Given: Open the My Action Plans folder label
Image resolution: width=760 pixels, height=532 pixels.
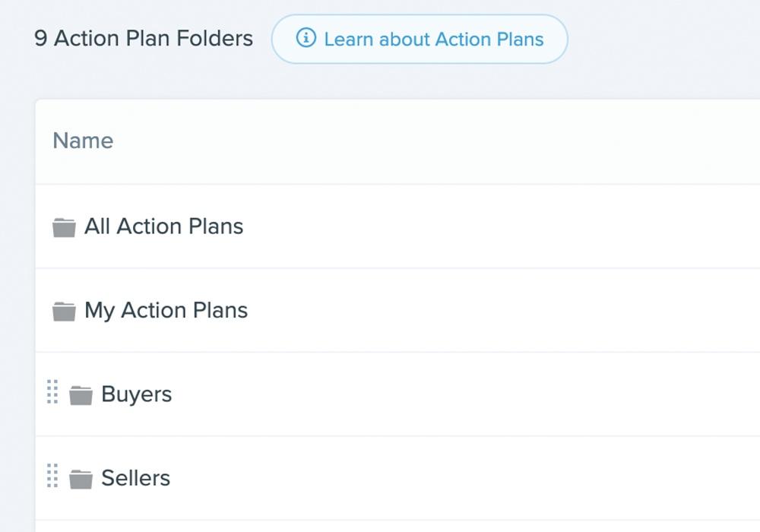Looking at the screenshot, I should (x=166, y=311).
